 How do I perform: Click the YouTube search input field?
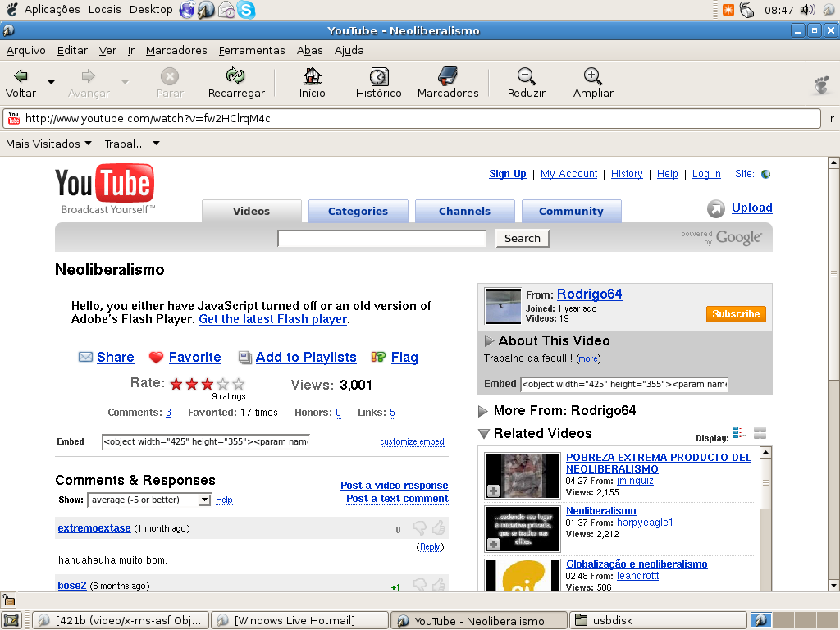[x=381, y=239]
